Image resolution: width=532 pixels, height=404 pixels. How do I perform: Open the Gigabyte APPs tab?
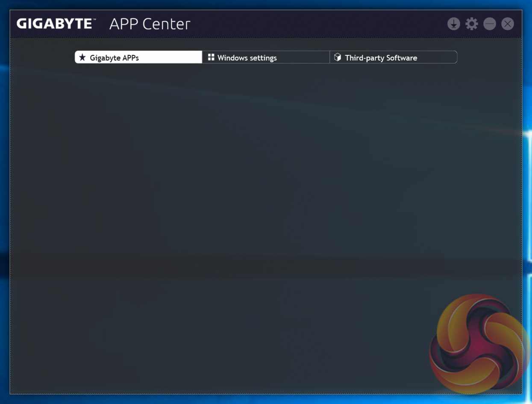(x=138, y=57)
